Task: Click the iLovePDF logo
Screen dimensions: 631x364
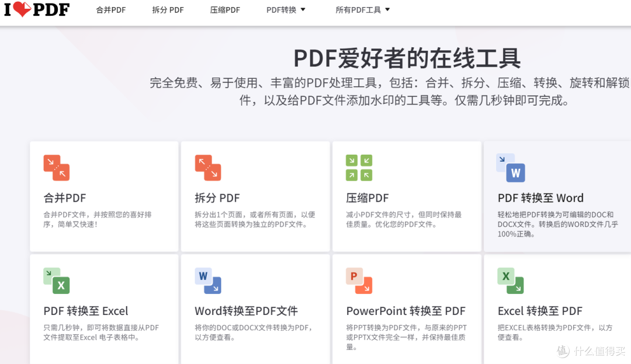Action: pyautogui.click(x=37, y=9)
